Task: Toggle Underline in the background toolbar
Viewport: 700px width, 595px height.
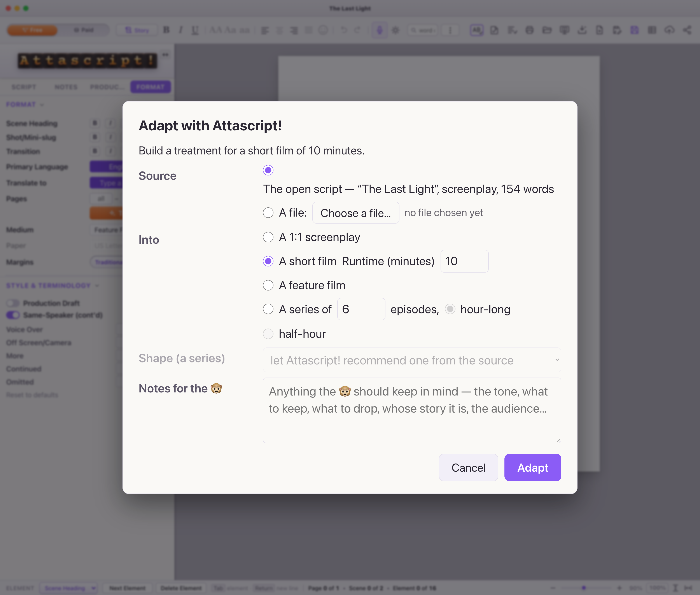Action: pos(195,30)
